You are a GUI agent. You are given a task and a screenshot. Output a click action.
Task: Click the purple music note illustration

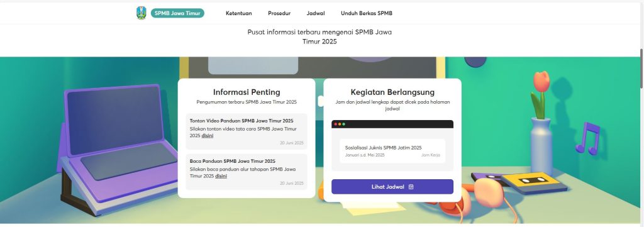click(x=588, y=138)
